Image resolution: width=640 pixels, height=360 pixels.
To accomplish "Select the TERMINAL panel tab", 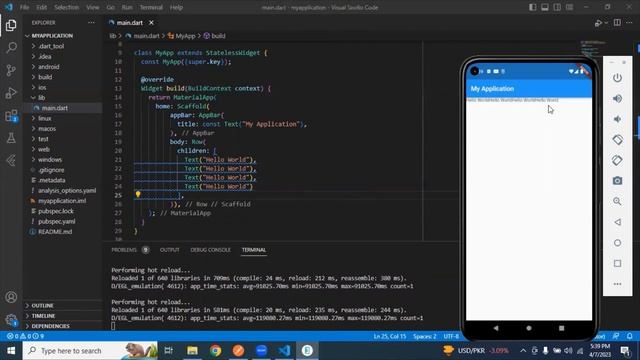I will pos(253,250).
